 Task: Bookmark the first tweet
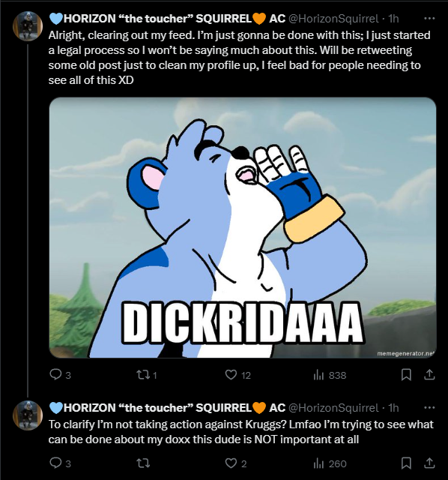click(406, 375)
